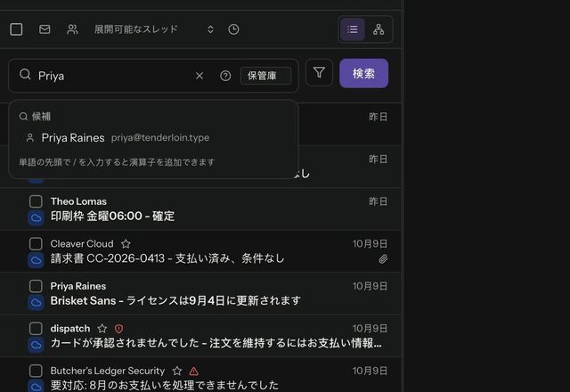Click the 10月9日 date on Priya Raines row
Screen dimensions: 570x392
(370, 286)
